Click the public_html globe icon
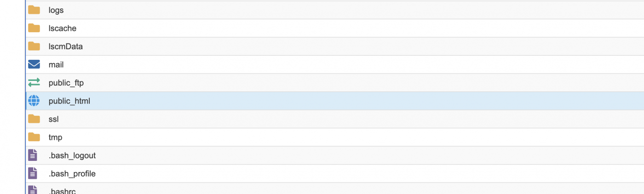644x194 pixels. (x=34, y=101)
